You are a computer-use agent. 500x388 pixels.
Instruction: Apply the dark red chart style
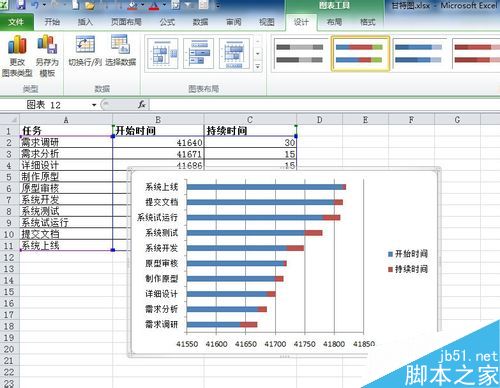[x=477, y=54]
